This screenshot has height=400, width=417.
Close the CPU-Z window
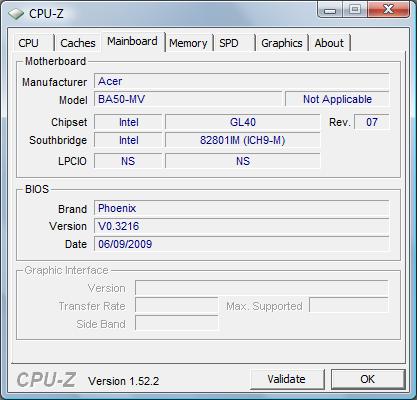pyautogui.click(x=388, y=9)
